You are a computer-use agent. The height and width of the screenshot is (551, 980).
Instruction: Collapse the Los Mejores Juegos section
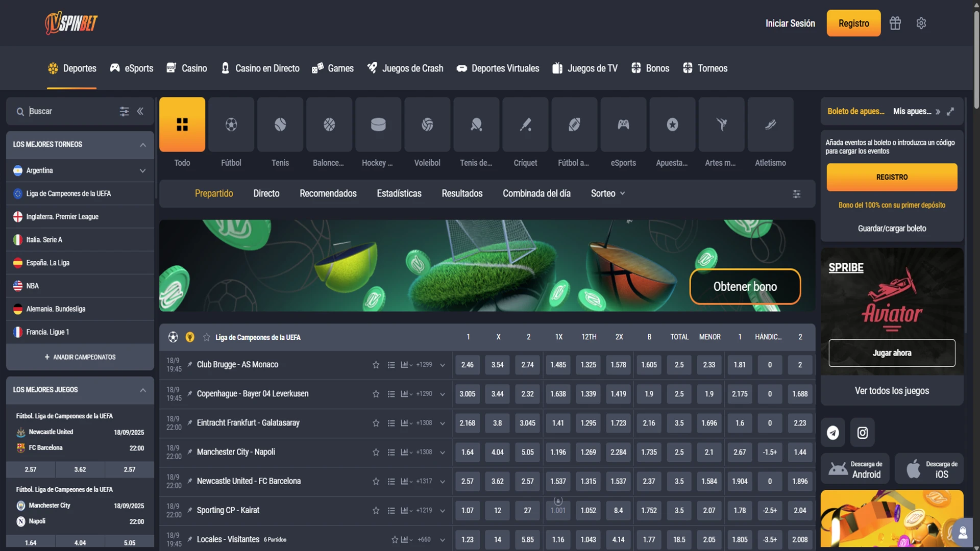tap(143, 390)
